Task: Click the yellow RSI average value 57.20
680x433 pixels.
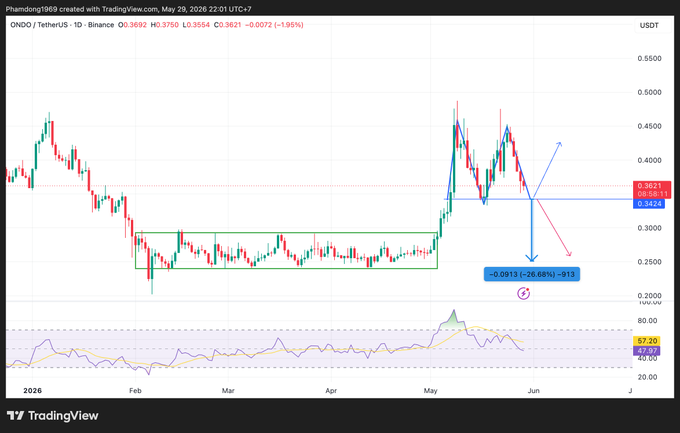Action: 647,341
